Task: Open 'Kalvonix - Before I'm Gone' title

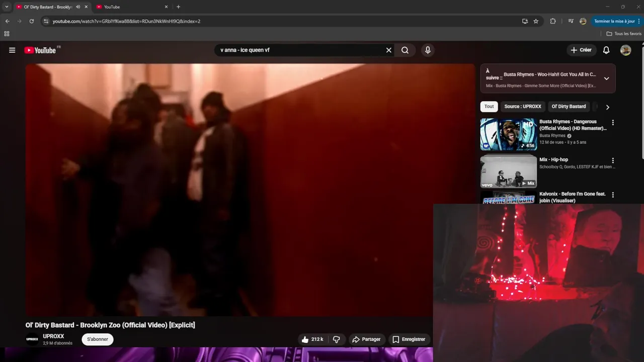Action: (x=572, y=197)
